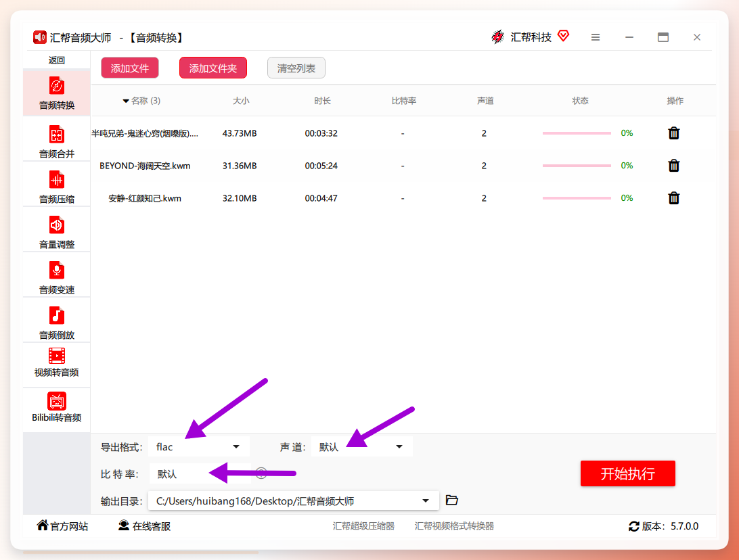The width and height of the screenshot is (739, 560).
Task: Open the 音量调整 volume adjustment tool
Action: tap(57, 231)
